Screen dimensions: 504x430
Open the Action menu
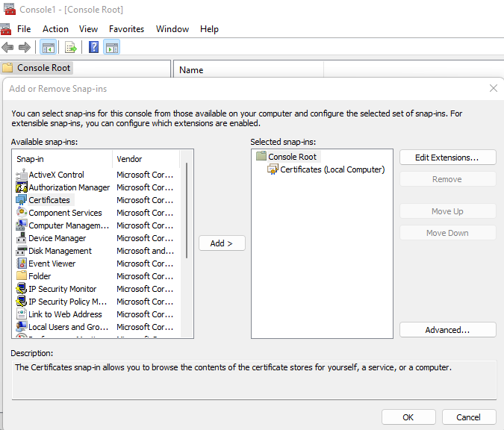pyautogui.click(x=55, y=29)
